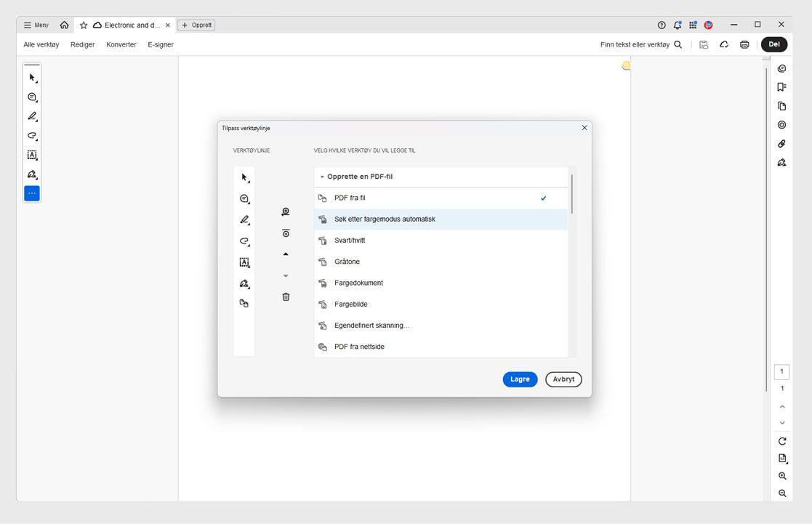Click Finn tekst eller verktøy search

coord(641,44)
